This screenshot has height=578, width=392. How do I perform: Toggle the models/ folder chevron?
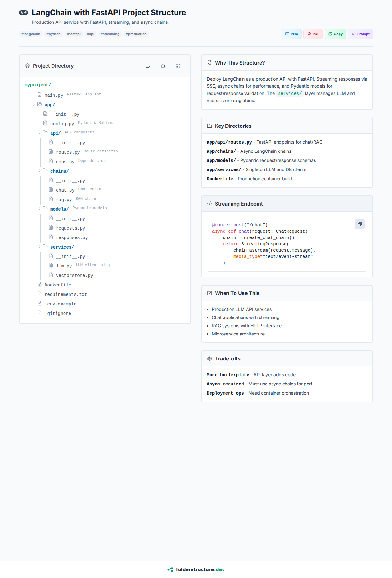click(40, 209)
